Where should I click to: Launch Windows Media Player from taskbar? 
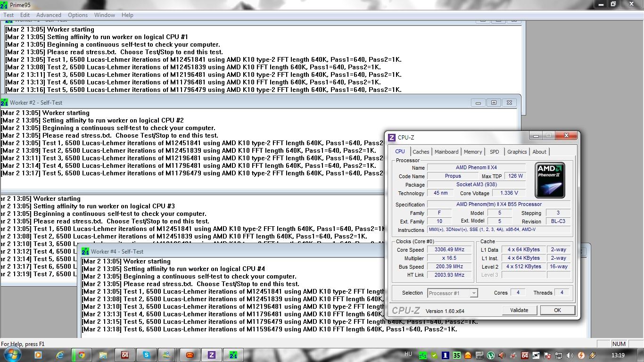(38, 355)
